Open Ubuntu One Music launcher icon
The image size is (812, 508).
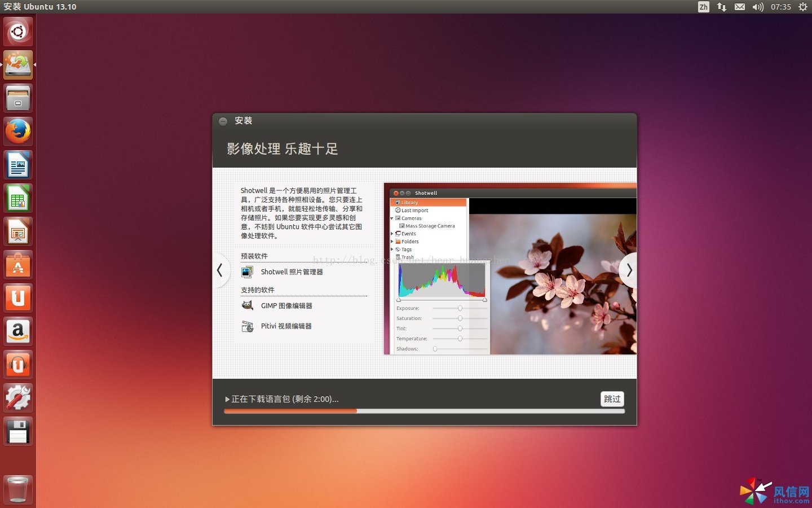[x=18, y=365]
